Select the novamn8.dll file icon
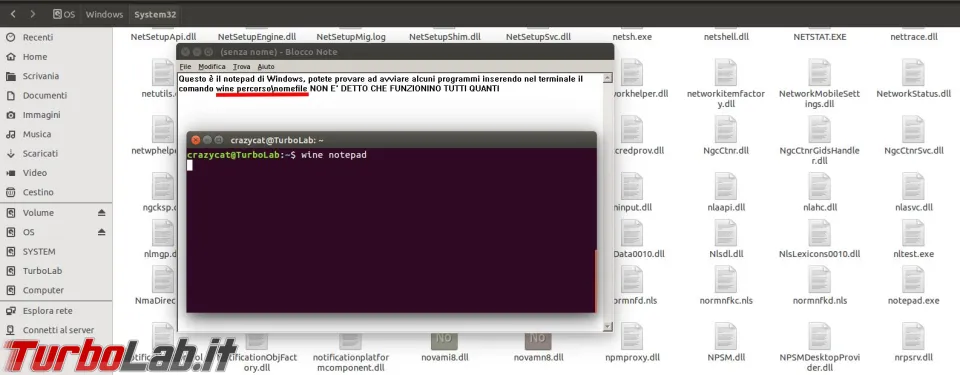Image resolution: width=960 pixels, height=375 pixels. point(538,341)
